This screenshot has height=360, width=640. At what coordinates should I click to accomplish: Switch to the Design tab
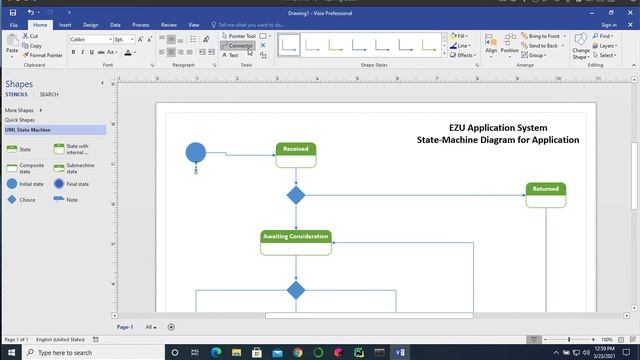91,25
